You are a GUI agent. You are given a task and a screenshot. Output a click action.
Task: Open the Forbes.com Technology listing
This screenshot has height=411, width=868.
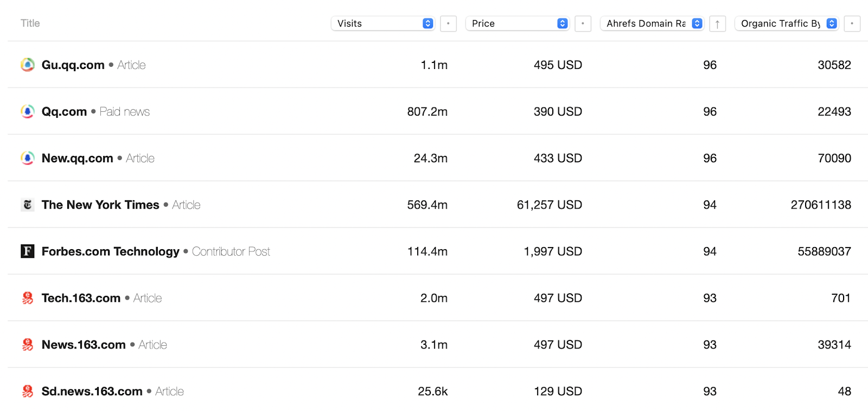111,252
